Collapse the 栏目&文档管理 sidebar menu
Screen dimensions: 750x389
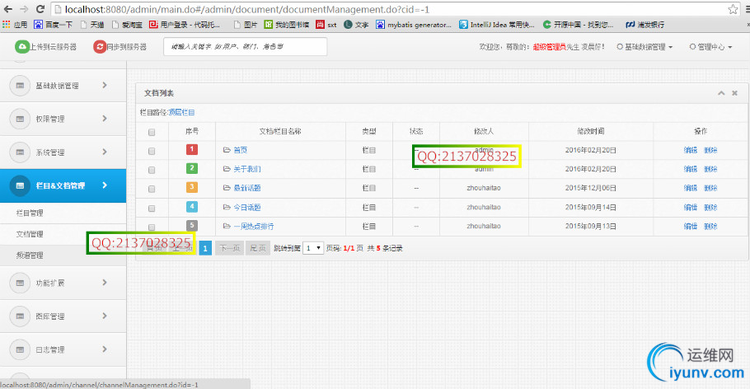pyautogui.click(x=105, y=185)
